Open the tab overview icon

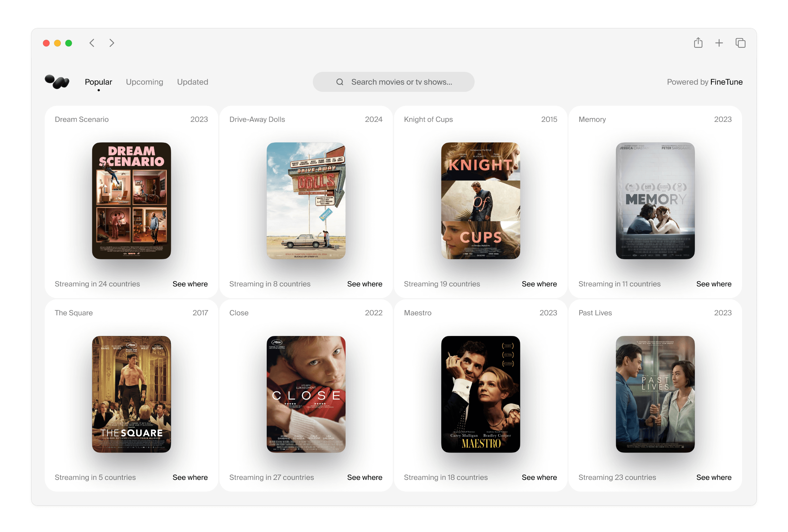pos(740,43)
